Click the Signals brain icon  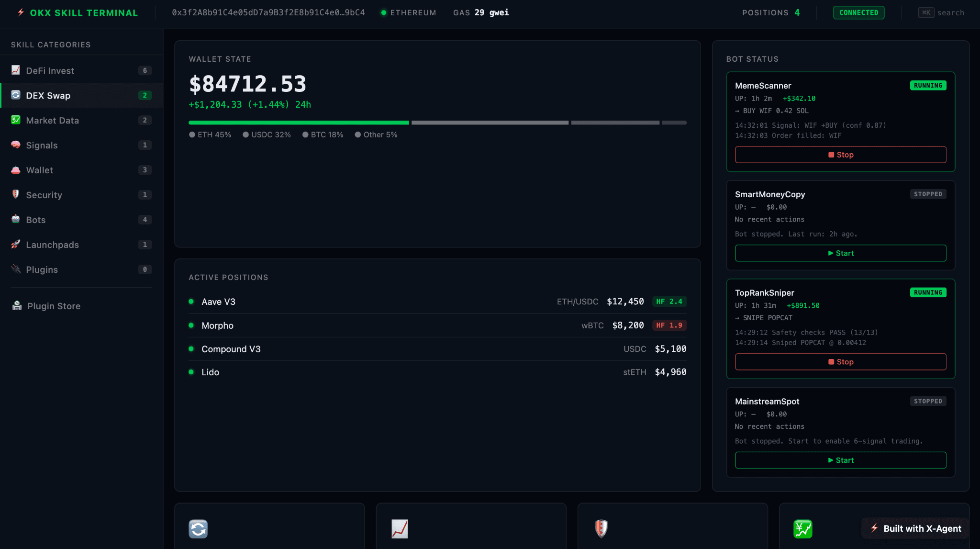16,145
